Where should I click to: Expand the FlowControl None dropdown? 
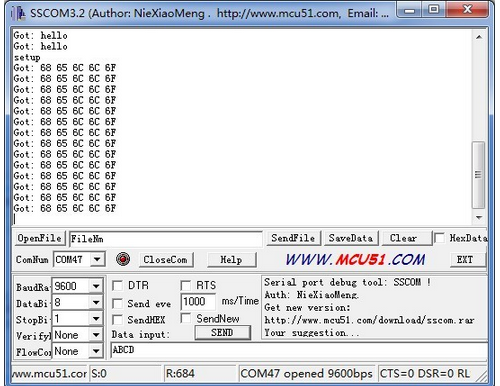(x=96, y=351)
